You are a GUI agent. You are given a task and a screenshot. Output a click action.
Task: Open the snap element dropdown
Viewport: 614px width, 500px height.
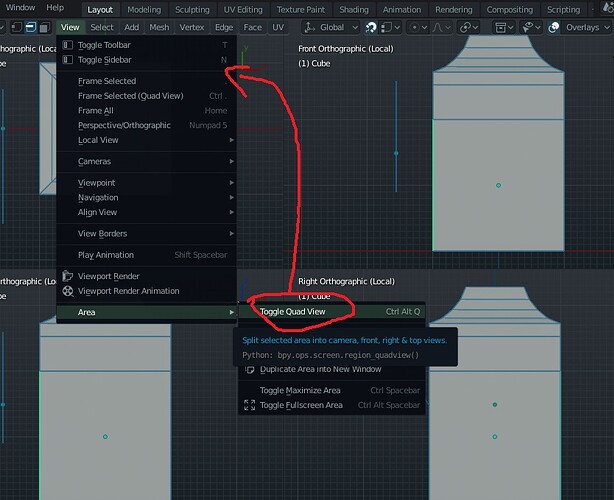(x=391, y=27)
